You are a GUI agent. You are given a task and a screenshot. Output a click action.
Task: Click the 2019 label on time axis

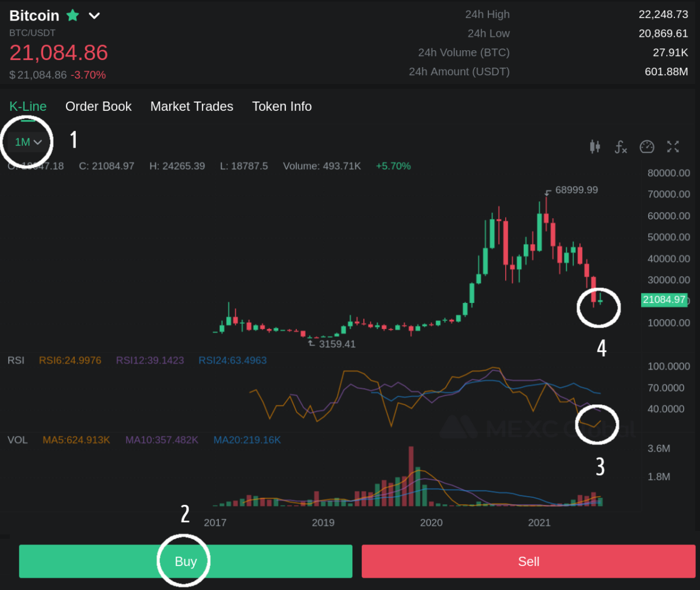click(323, 522)
